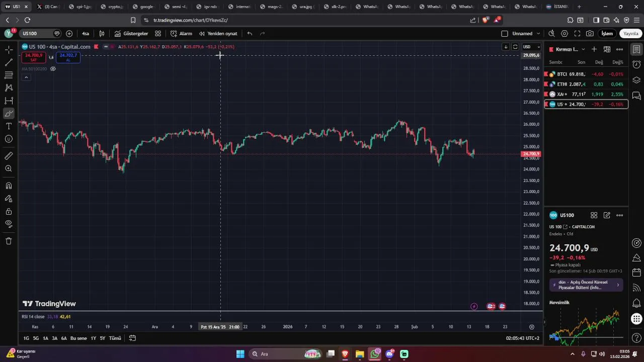This screenshot has height=362, width=644.
Task: Open the note edit icon in US100 details
Action: (x=607, y=215)
